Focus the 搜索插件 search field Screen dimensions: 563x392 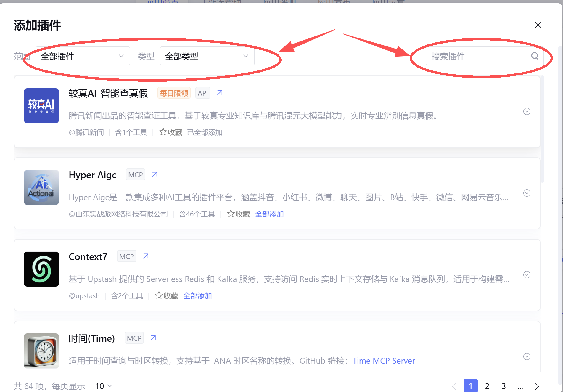[484, 56]
